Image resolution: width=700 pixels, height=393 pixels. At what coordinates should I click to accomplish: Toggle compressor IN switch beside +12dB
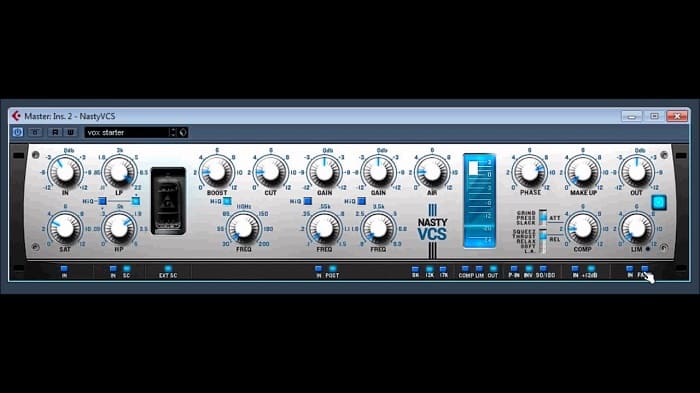tap(575, 269)
